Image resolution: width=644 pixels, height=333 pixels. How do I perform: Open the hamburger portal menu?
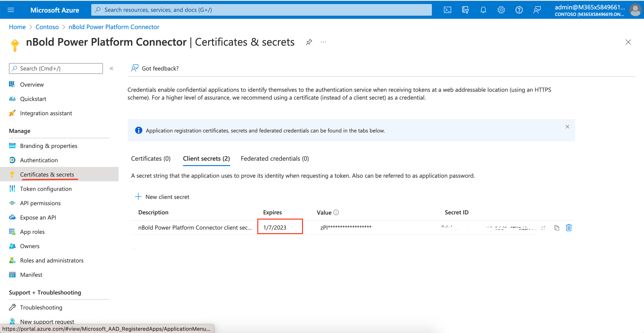[x=11, y=10]
